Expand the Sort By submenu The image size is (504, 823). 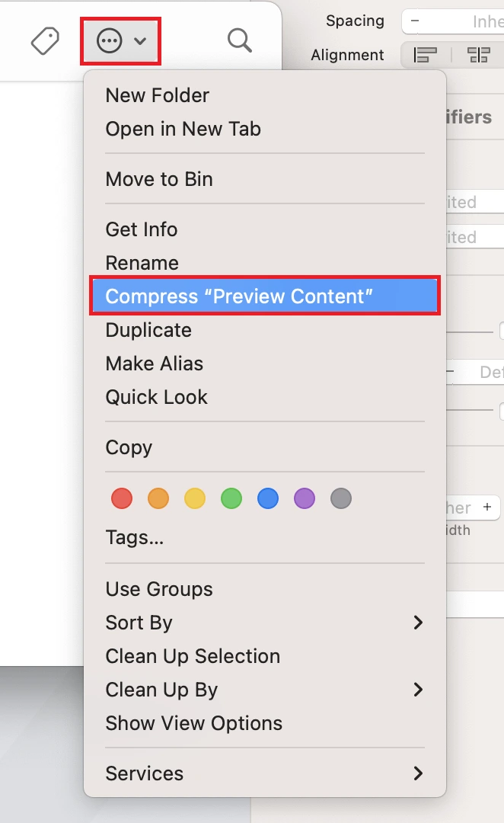pyautogui.click(x=139, y=623)
